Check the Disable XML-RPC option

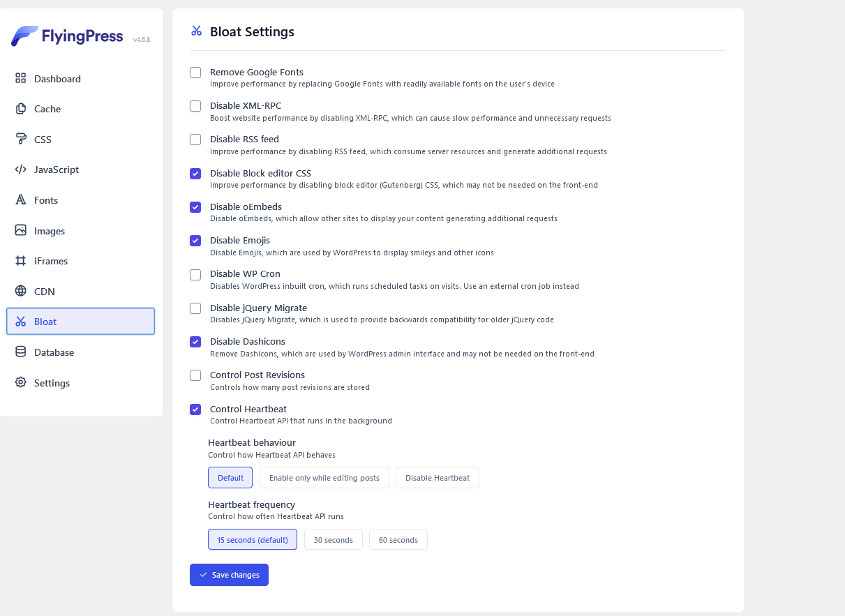click(195, 106)
